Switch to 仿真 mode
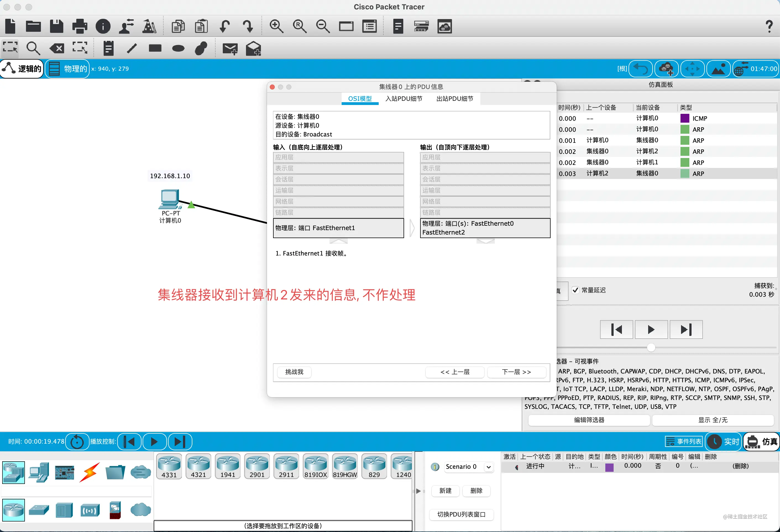 [761, 441]
